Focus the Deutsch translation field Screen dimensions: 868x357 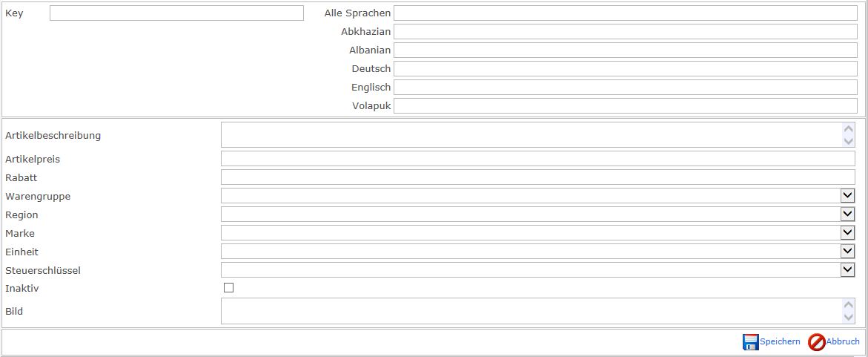coord(625,69)
